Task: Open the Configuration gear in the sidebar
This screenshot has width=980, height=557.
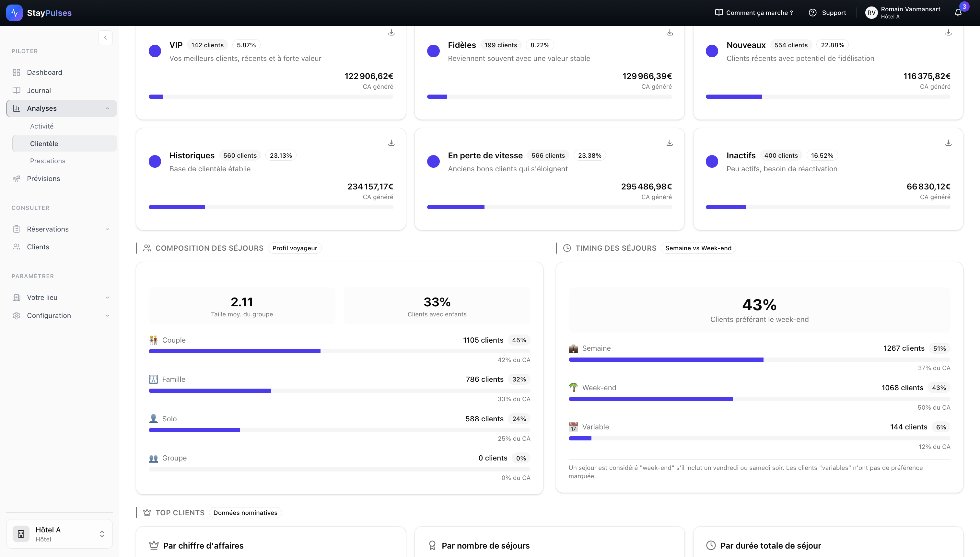Action: [49, 315]
